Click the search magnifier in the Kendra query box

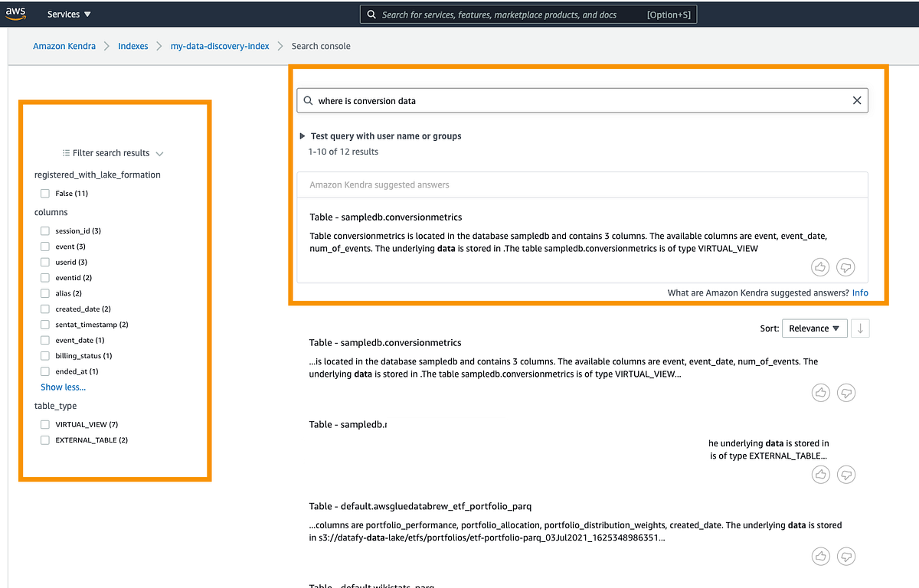coord(308,100)
